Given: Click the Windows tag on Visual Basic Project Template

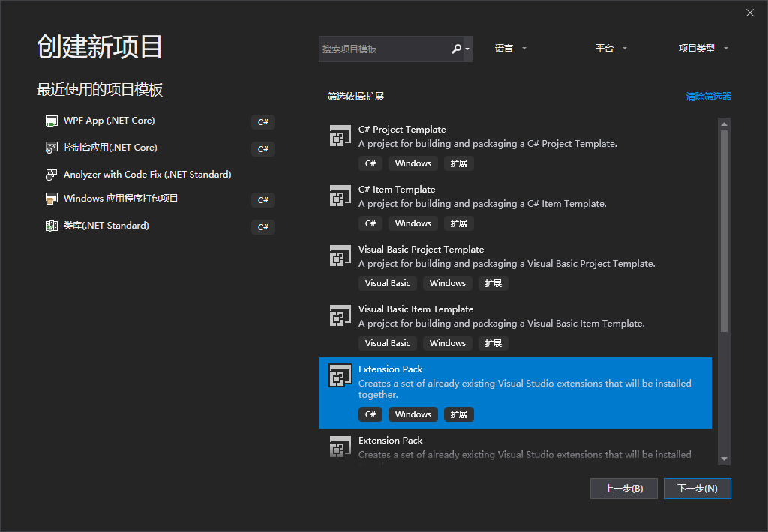Looking at the screenshot, I should 447,282.
